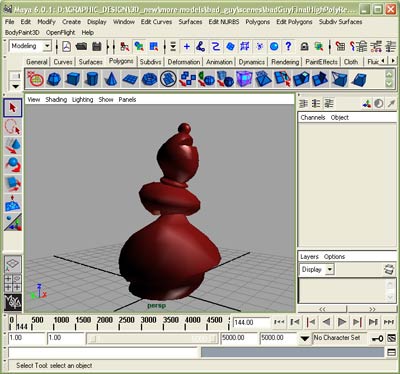Screen dimensions: 400x374
Task: Toggle the auto keyframe key button
Action: coord(377,338)
